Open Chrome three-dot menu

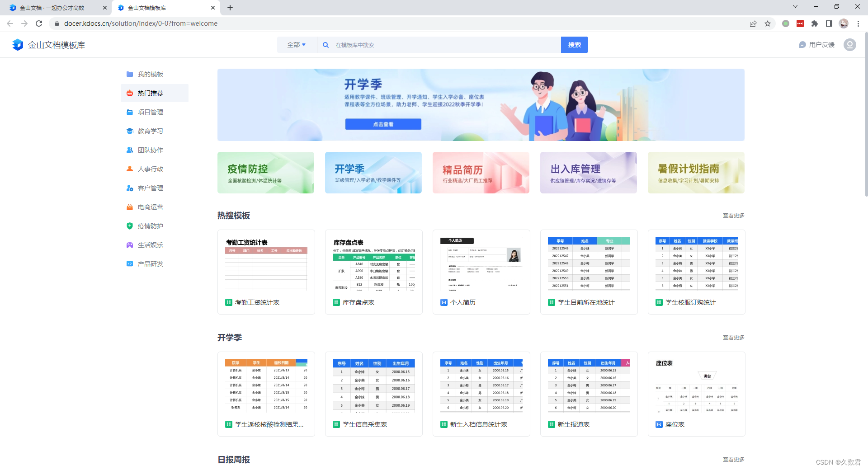click(858, 23)
